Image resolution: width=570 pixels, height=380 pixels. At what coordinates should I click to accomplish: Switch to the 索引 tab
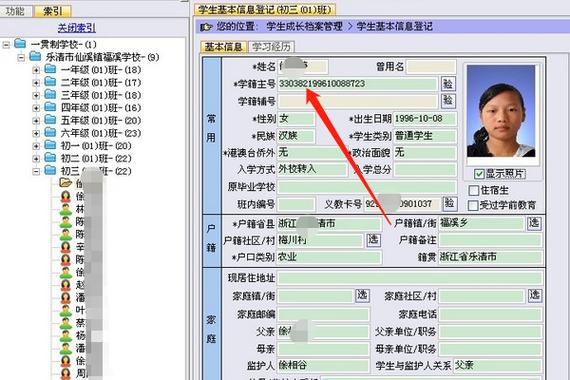pyautogui.click(x=53, y=11)
